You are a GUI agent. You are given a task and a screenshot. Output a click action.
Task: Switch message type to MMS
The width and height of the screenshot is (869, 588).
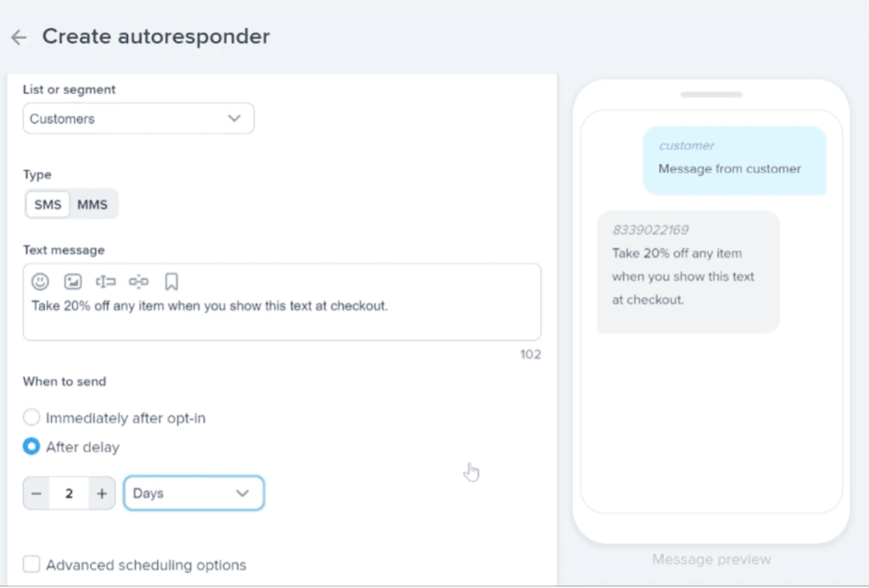click(93, 204)
